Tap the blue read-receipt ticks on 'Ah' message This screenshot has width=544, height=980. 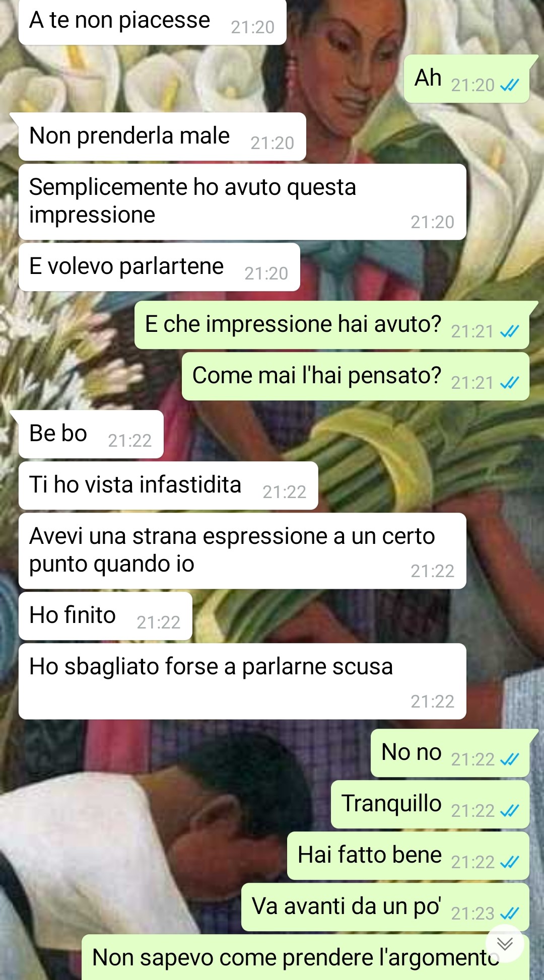[x=509, y=86]
